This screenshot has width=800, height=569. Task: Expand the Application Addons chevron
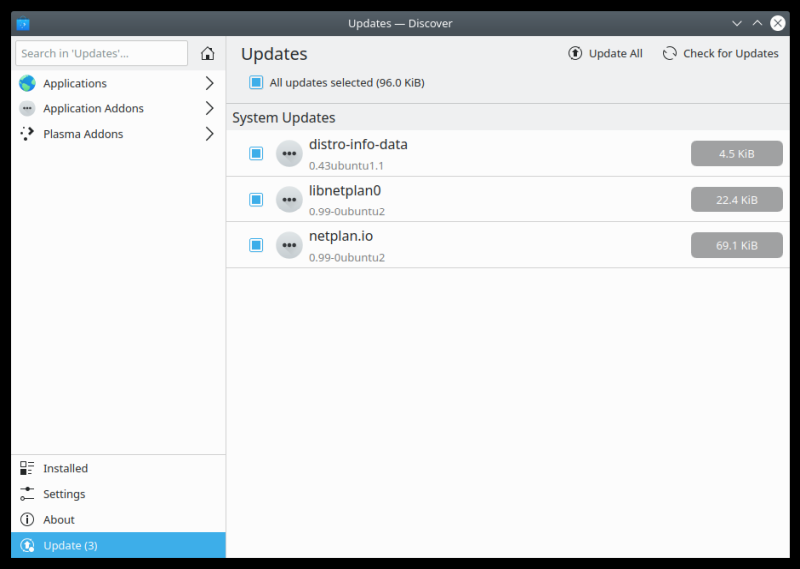[209, 108]
